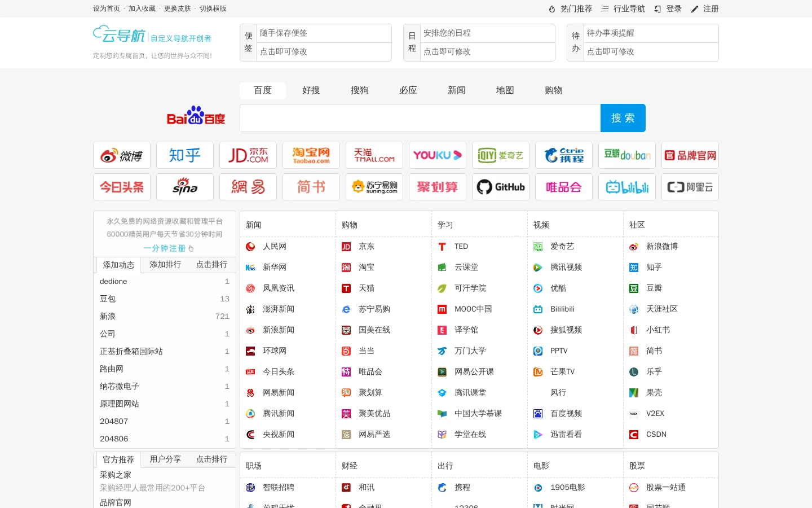Click 加入收藏 in top bar
812x508 pixels.
[x=142, y=8]
